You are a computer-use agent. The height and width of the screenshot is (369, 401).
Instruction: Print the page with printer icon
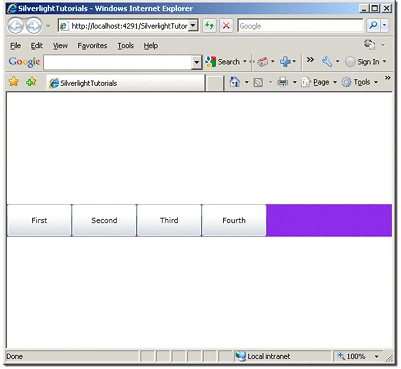click(x=283, y=82)
